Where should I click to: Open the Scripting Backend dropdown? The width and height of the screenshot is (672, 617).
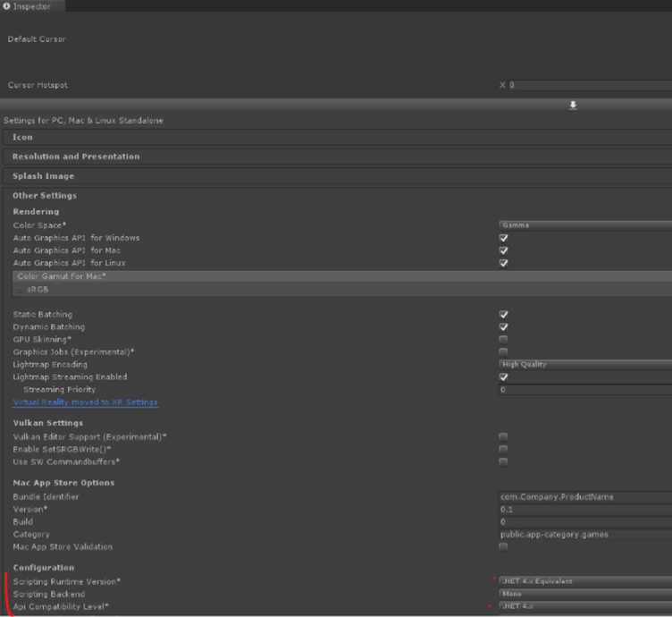pyautogui.click(x=584, y=594)
